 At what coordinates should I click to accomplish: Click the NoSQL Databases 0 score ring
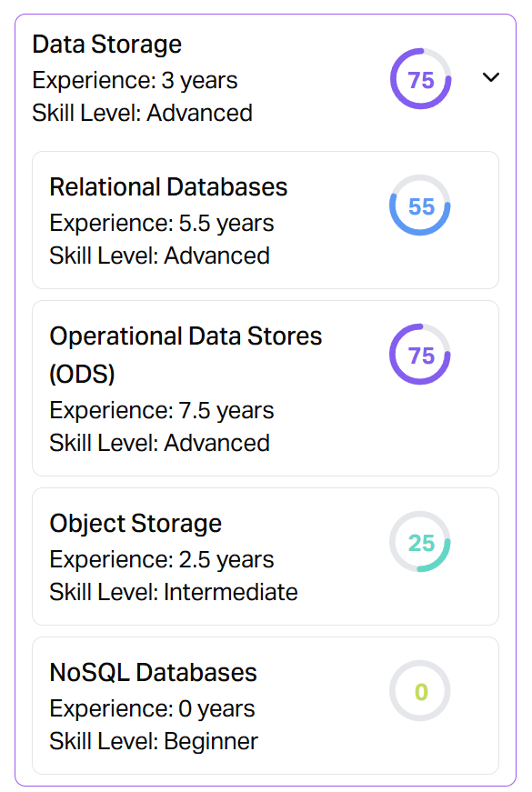(x=420, y=690)
